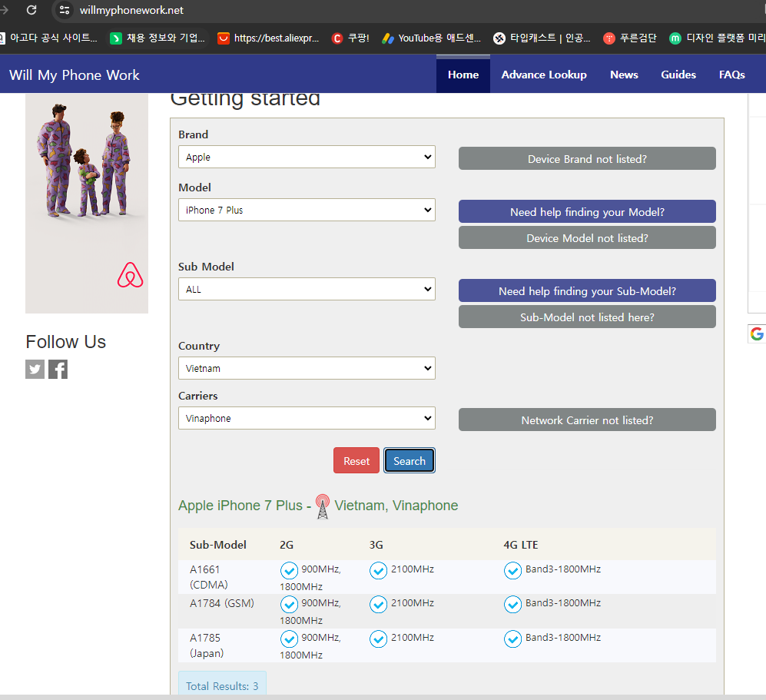Open the Sub Model dropdown showing ALL
This screenshot has height=700, width=766.
[x=307, y=289]
